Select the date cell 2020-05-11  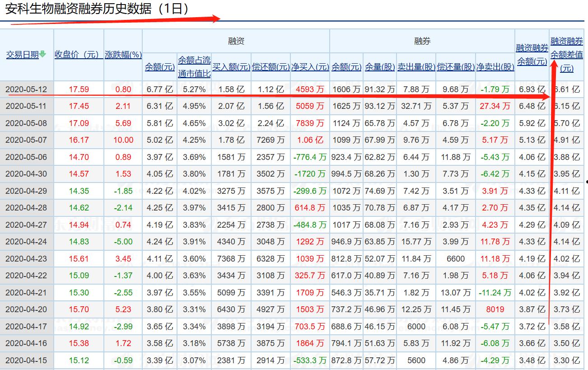[x=26, y=106]
